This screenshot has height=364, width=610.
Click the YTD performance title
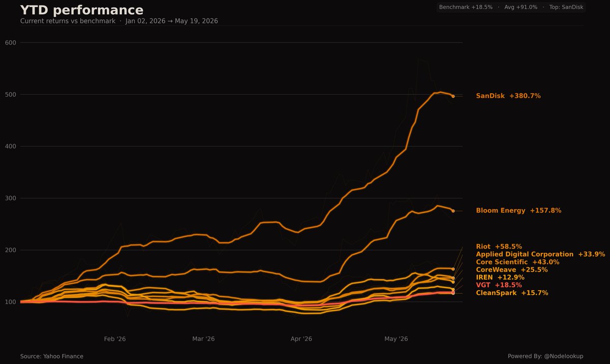tap(82, 10)
